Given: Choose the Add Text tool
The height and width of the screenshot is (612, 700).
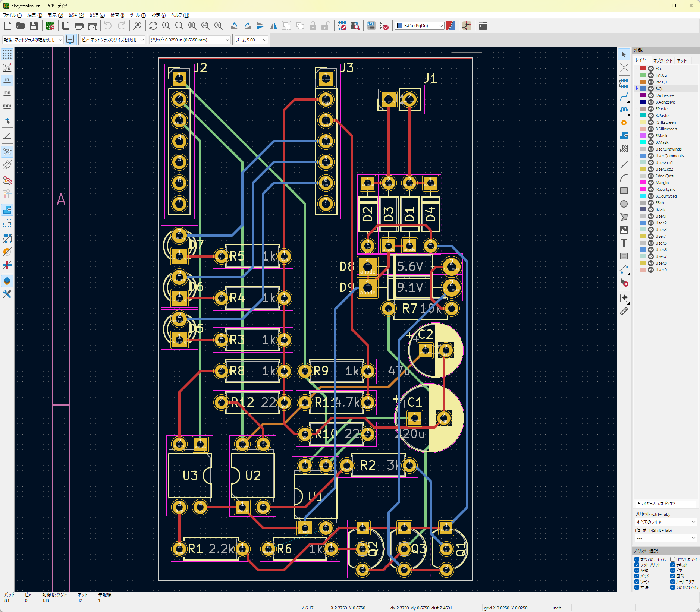Looking at the screenshot, I should (x=624, y=243).
